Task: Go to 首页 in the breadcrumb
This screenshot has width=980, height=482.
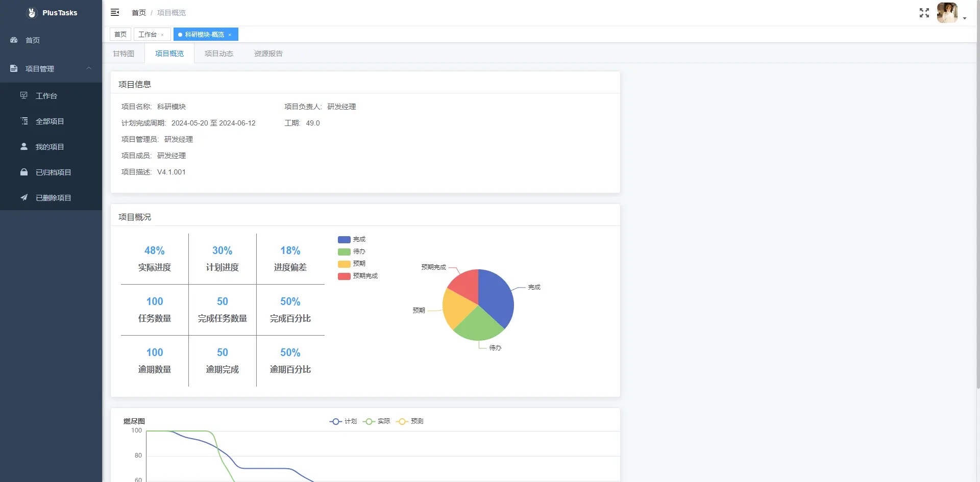Action: [138, 13]
